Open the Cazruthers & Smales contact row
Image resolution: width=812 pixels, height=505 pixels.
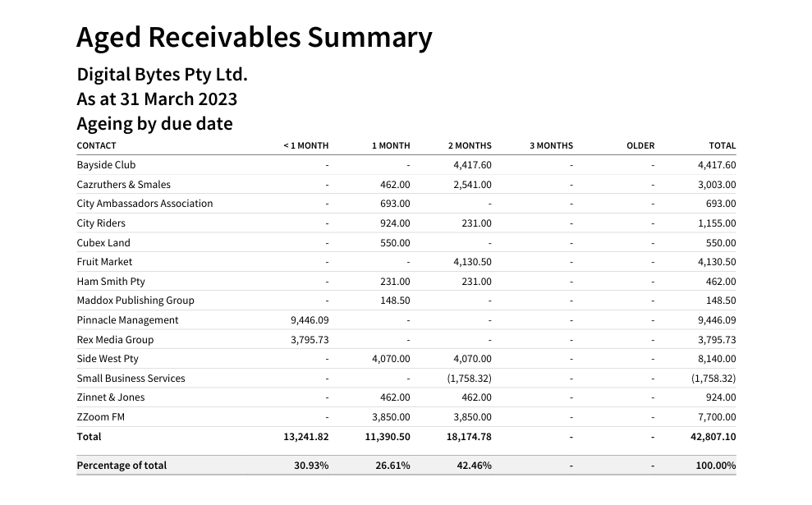123,185
